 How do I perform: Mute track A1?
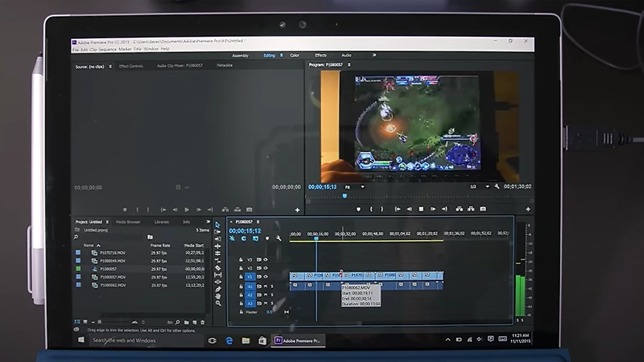pyautogui.click(x=265, y=286)
